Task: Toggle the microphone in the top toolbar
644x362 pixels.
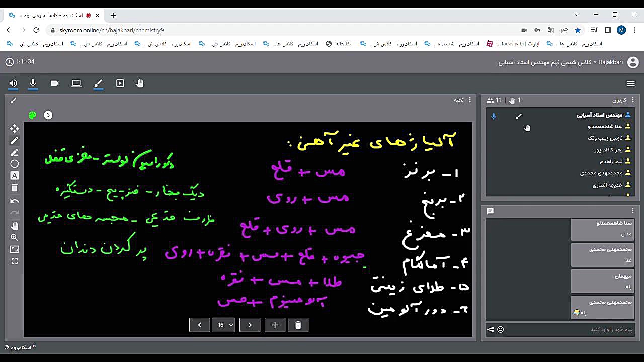Action: (x=33, y=83)
